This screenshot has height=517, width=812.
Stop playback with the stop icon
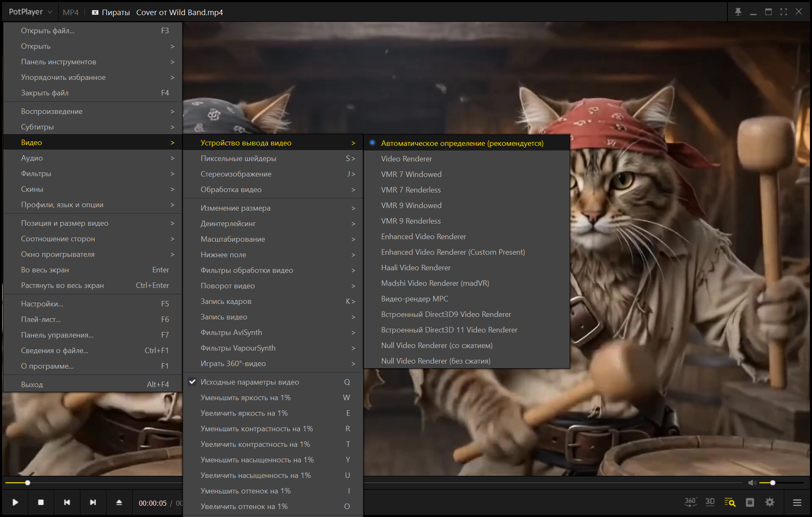tap(41, 502)
